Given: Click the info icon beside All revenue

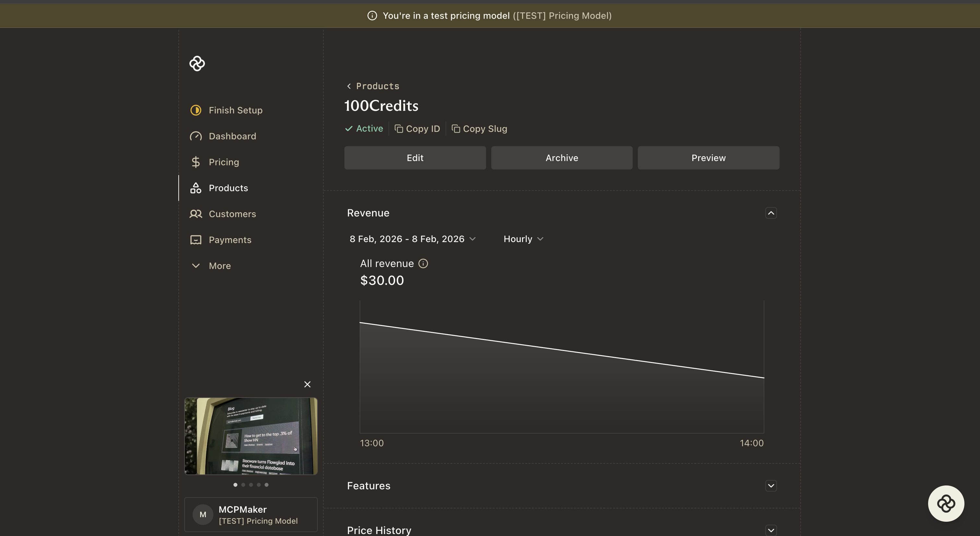Looking at the screenshot, I should pyautogui.click(x=423, y=263).
